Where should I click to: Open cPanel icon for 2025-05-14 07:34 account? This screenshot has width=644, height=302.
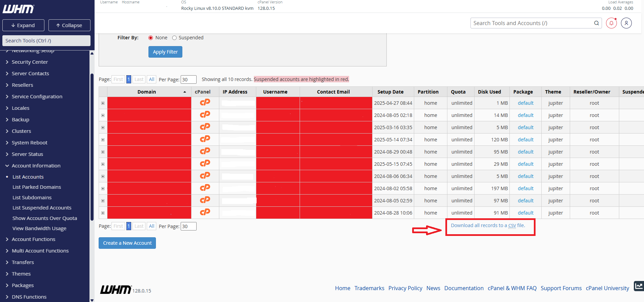pos(205,139)
